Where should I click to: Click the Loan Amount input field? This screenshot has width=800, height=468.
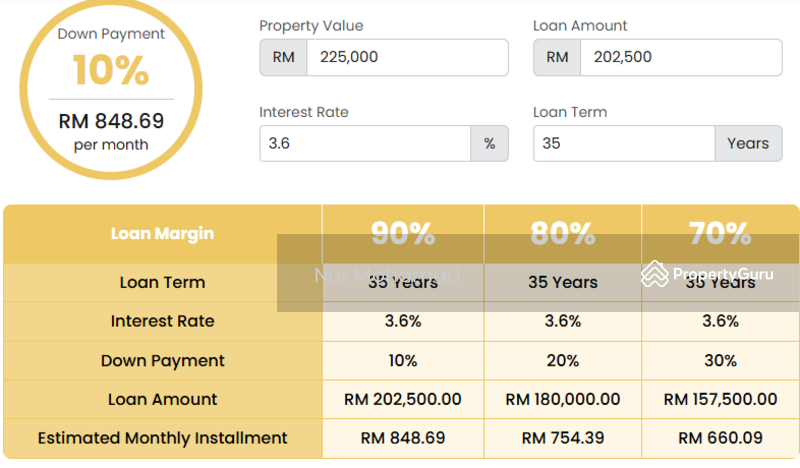pyautogui.click(x=681, y=57)
